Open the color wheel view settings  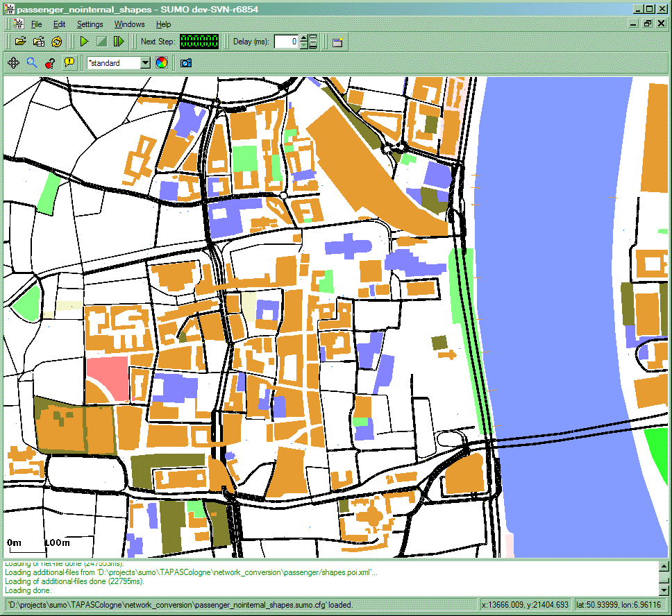click(161, 63)
